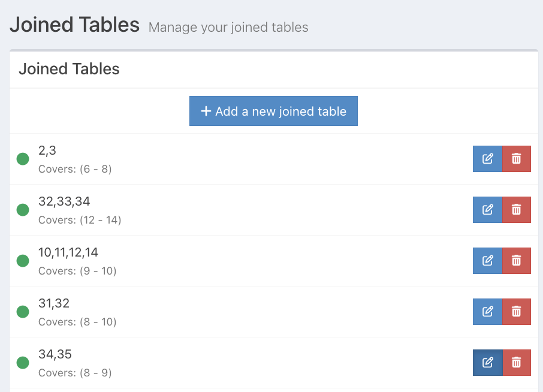Toggle the green status dot for 2,3

pyautogui.click(x=23, y=159)
